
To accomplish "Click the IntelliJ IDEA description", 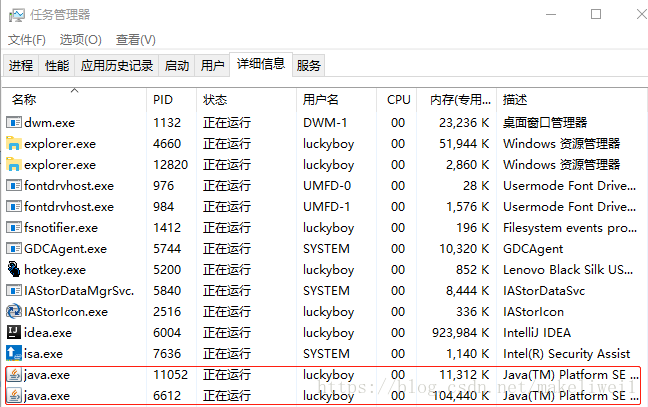I will [x=537, y=333].
